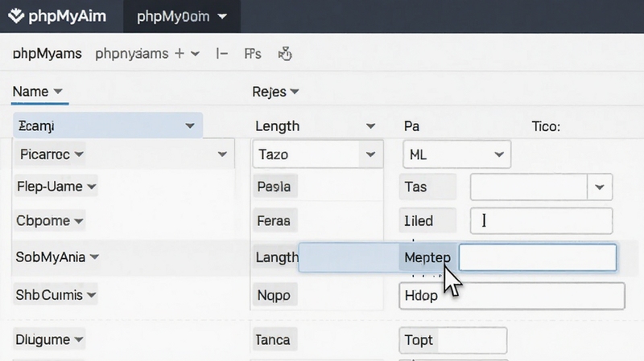
Task: Expand the Cbpome row dropdown
Action: (78, 221)
